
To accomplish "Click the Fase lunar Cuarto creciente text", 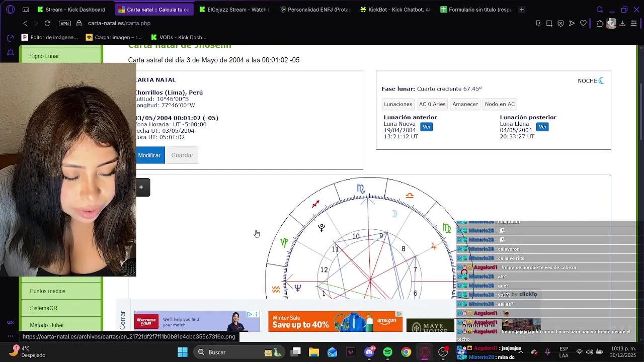I will tap(432, 89).
